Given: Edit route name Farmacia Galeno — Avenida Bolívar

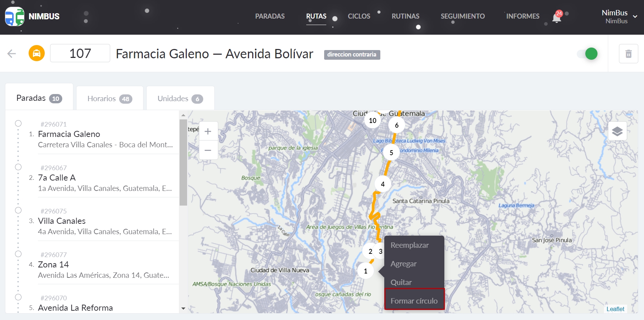Looking at the screenshot, I should pyautogui.click(x=215, y=54).
